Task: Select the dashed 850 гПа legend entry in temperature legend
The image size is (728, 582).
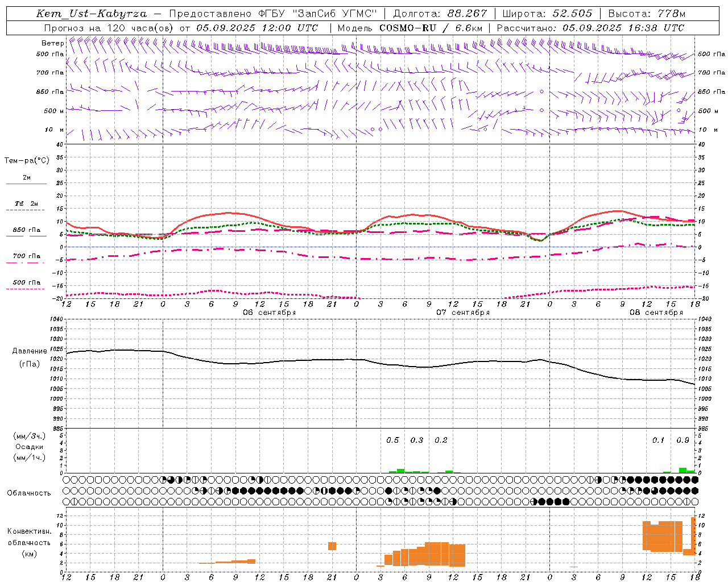Action: (26, 232)
